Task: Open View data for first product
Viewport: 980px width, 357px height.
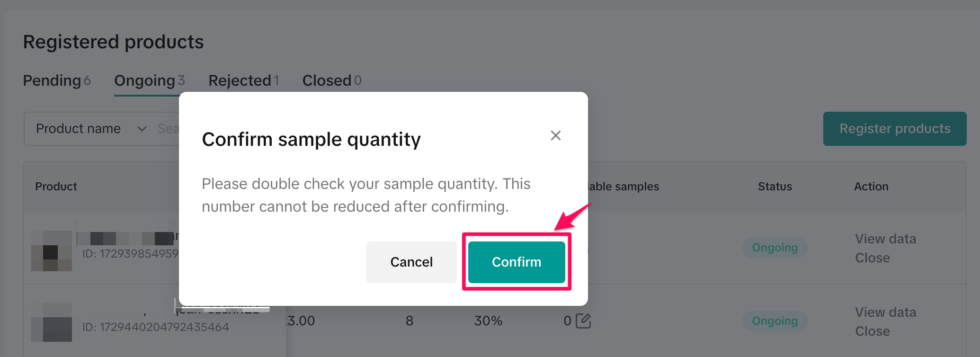Action: click(x=885, y=239)
